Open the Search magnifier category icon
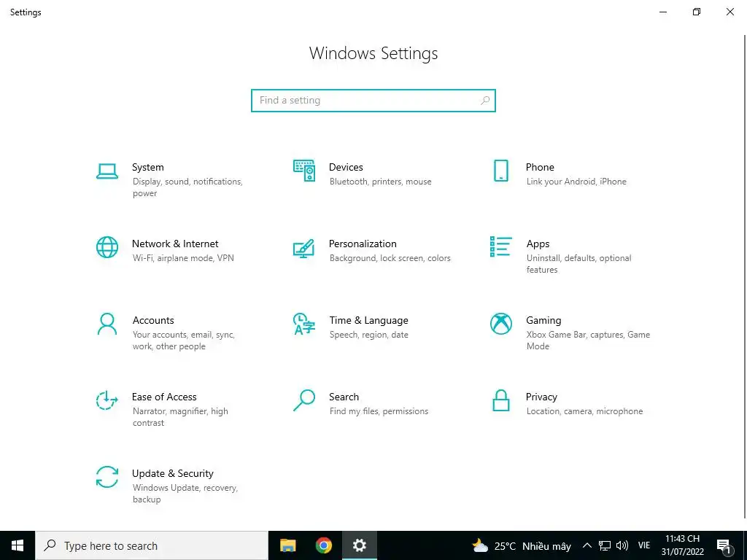The height and width of the screenshot is (560, 747). [304, 400]
